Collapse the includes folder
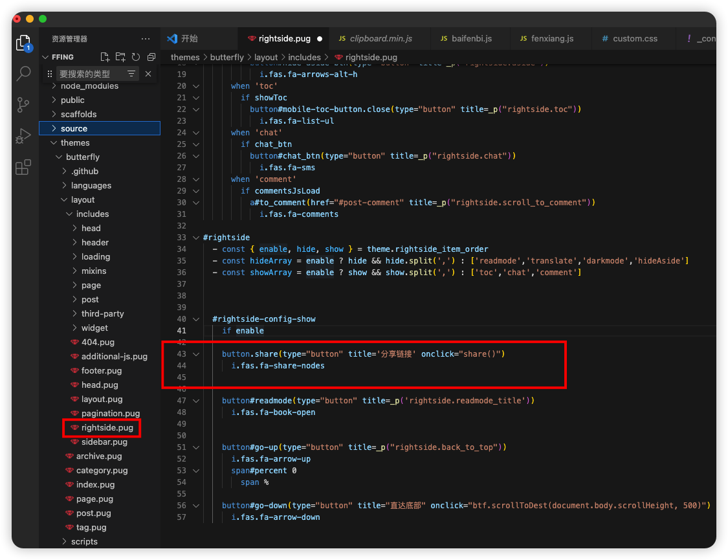 (92, 214)
